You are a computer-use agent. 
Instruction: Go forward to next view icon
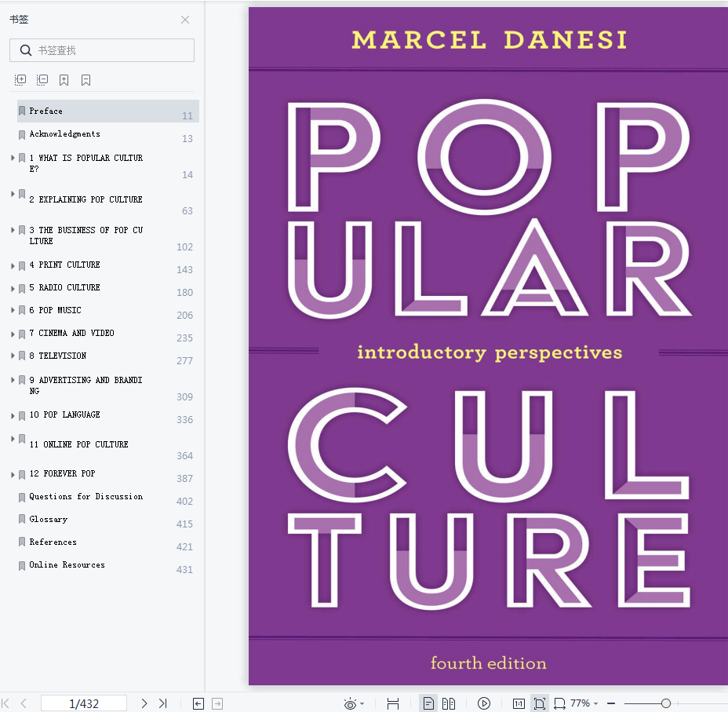[x=217, y=703]
